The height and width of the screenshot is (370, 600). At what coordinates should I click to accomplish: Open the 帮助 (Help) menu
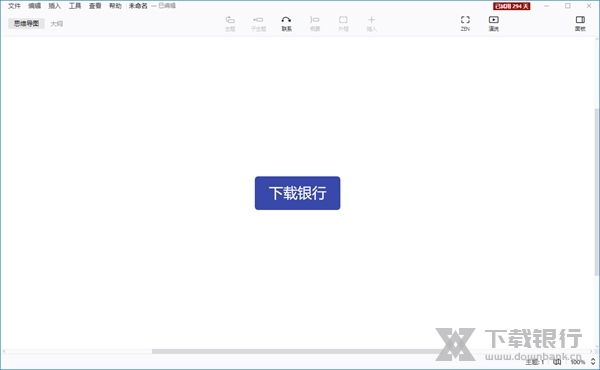pyautogui.click(x=115, y=6)
